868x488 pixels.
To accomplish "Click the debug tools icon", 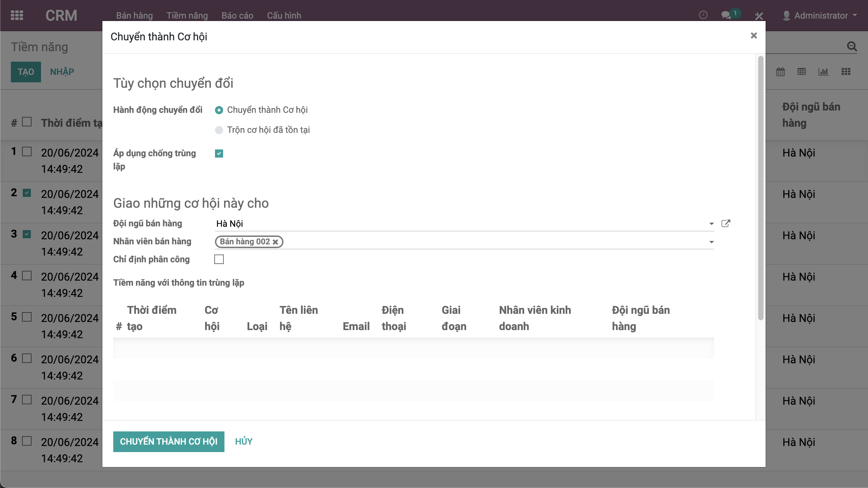I will (x=759, y=16).
